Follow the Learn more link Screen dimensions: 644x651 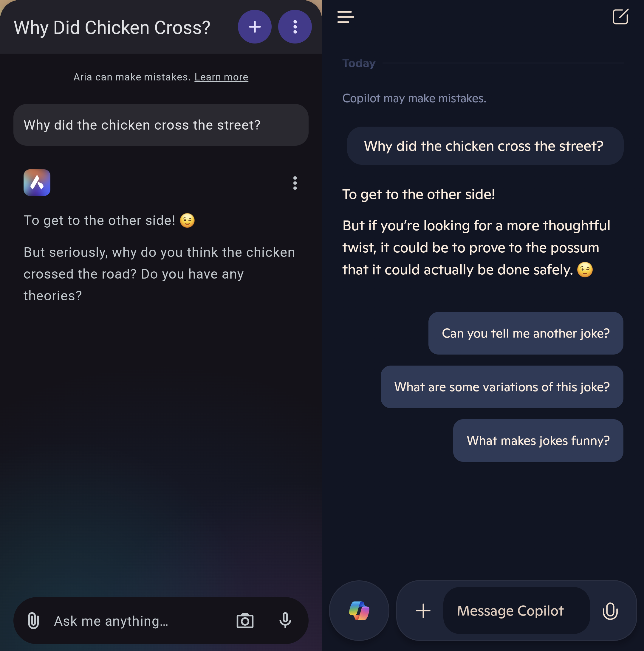click(221, 77)
